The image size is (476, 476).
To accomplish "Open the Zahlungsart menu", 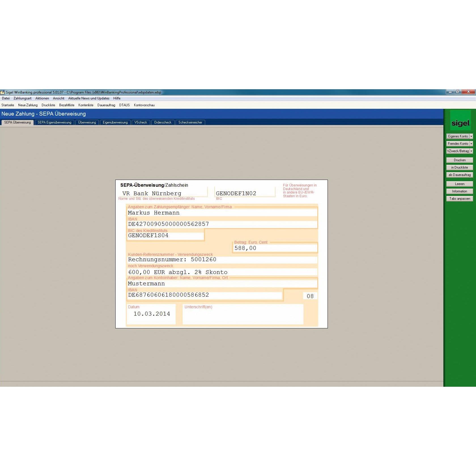I will click(x=22, y=98).
